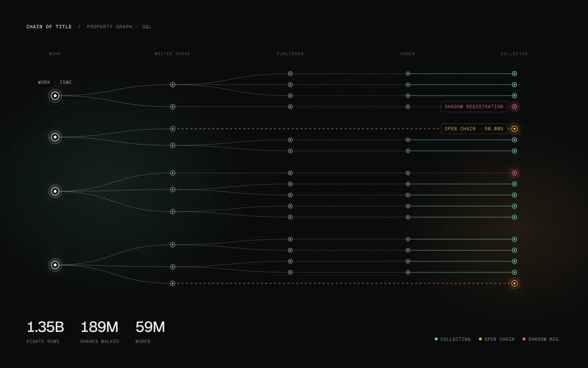Screen dimensions: 588x368
Task: Click the SHADOW REG. legend label
Action: tap(545, 339)
